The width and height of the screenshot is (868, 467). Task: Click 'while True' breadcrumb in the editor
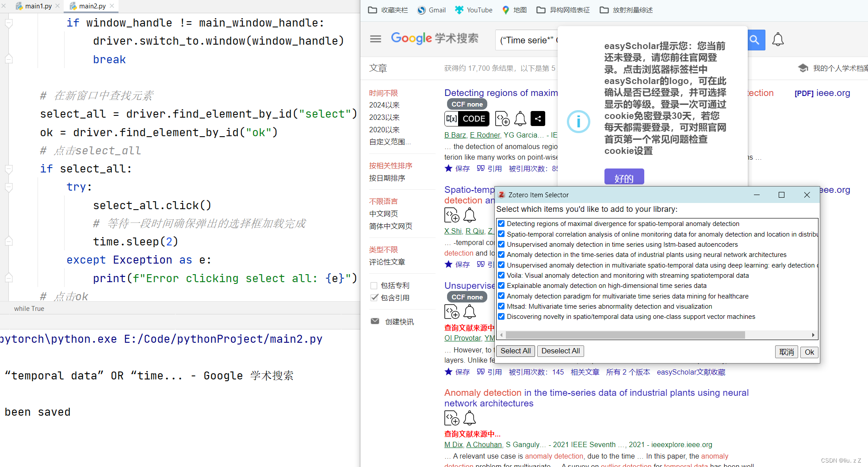29,309
